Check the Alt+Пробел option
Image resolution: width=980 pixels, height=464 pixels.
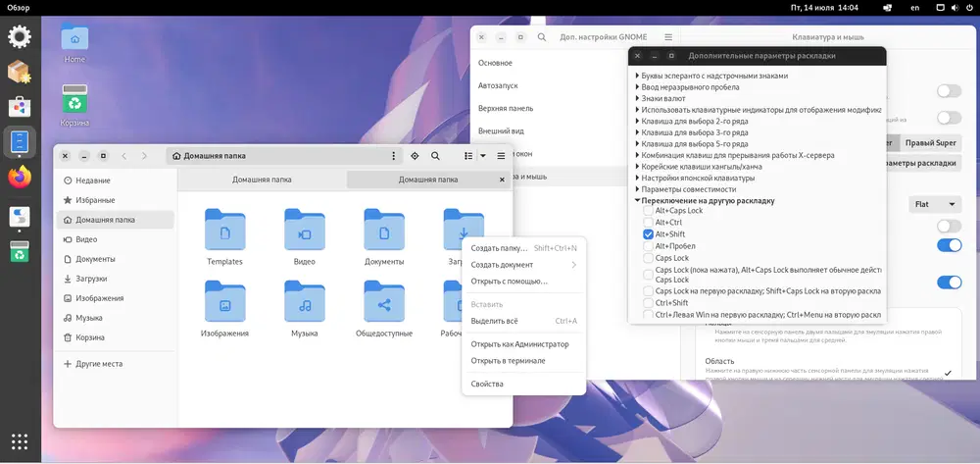tap(648, 246)
